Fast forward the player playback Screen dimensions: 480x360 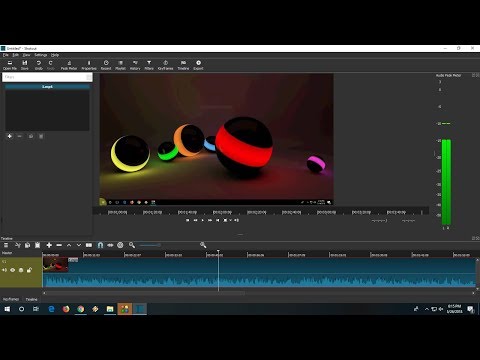click(210, 220)
